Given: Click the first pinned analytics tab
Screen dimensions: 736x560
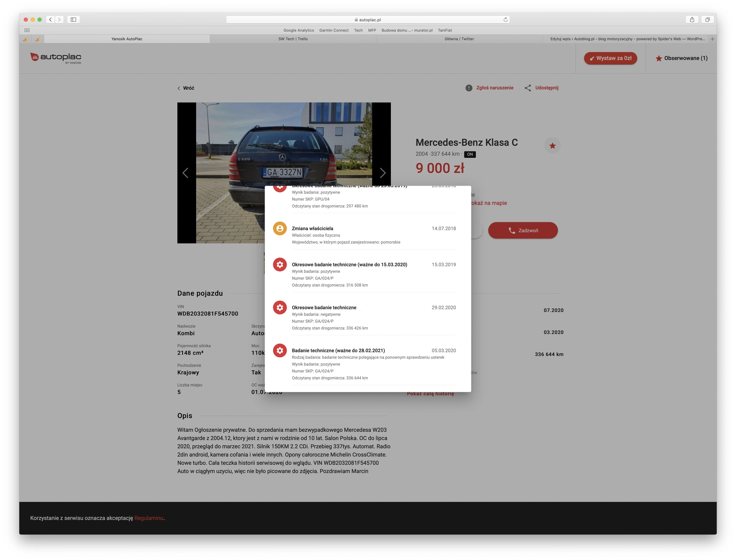Looking at the screenshot, I should coord(25,39).
